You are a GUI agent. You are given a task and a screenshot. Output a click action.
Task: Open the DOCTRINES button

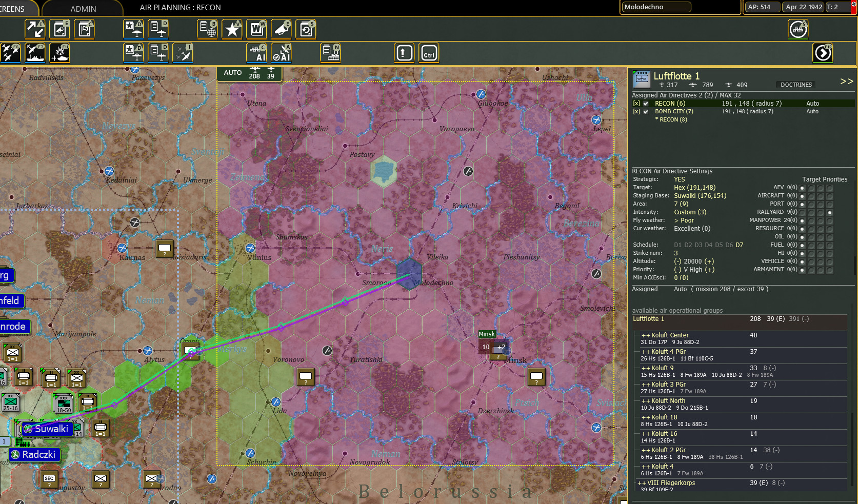tap(796, 85)
